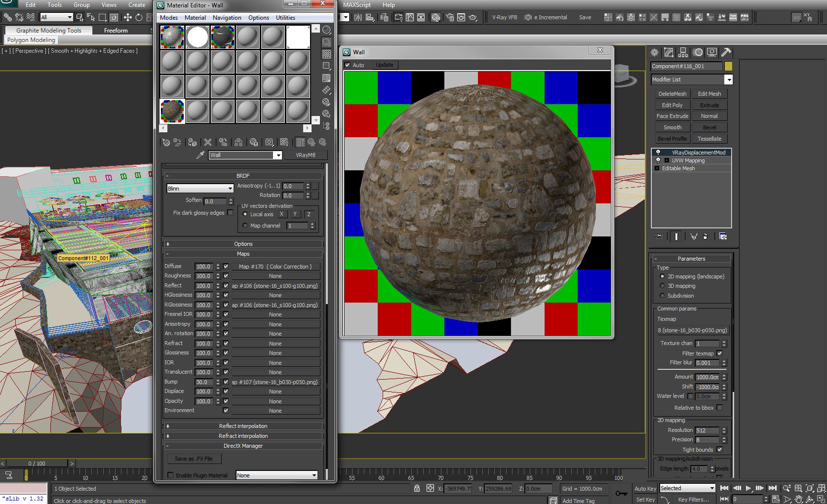Click Remove Modifier from stack icon
827x504 pixels.
[x=705, y=236]
